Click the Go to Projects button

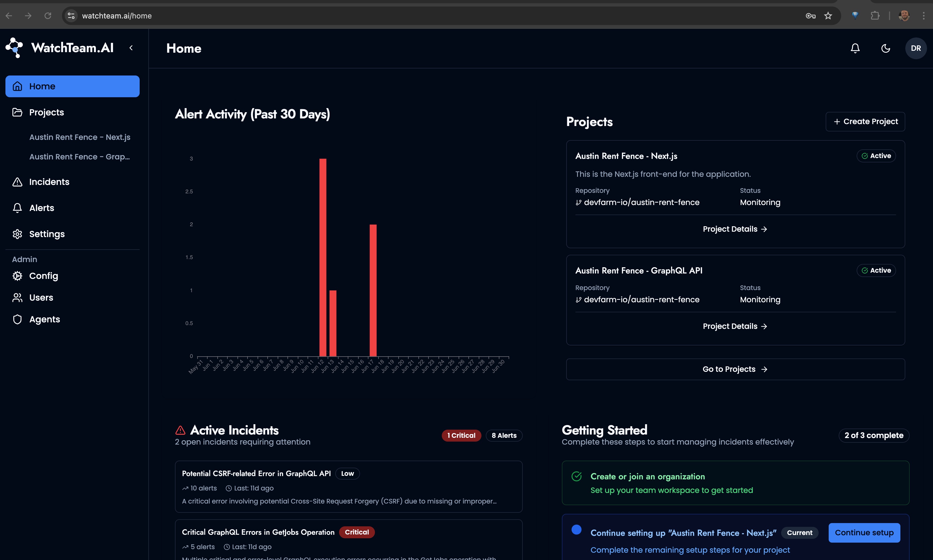[x=735, y=369]
